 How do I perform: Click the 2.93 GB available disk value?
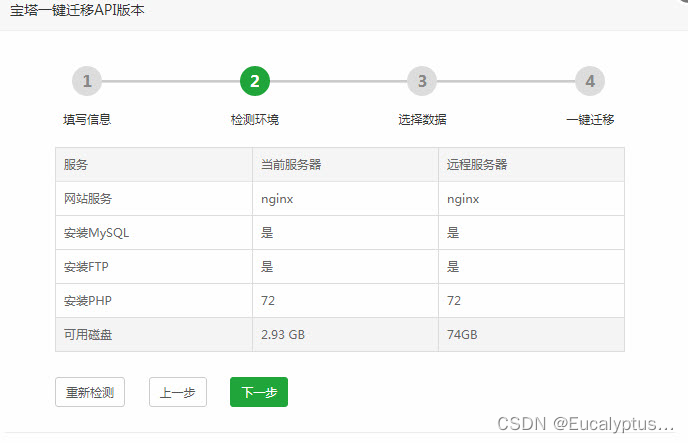tap(283, 335)
